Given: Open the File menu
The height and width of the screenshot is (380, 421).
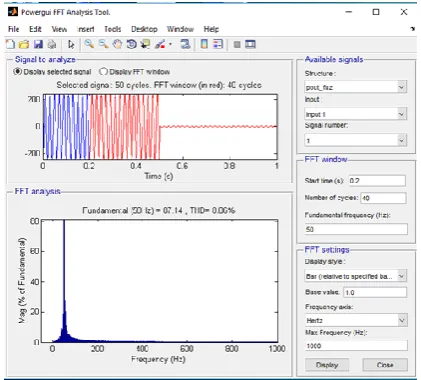Looking at the screenshot, I should [x=14, y=29].
